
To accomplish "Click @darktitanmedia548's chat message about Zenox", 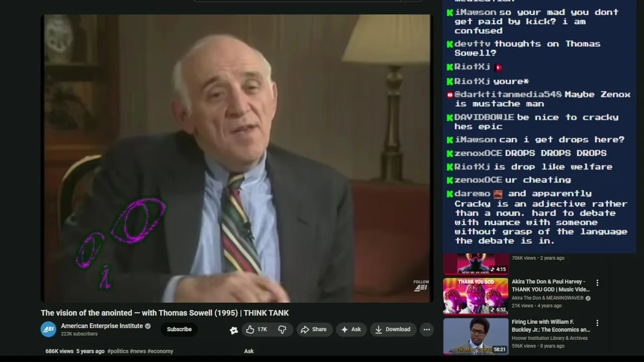I will coord(538,99).
